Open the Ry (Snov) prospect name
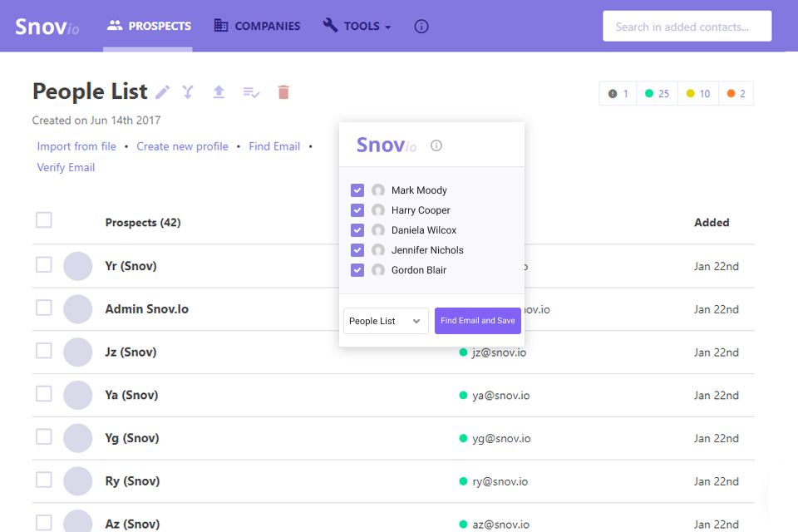This screenshot has height=532, width=798. (132, 481)
